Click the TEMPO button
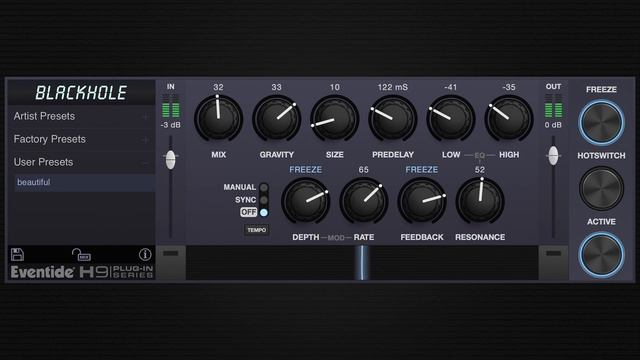 point(256,230)
